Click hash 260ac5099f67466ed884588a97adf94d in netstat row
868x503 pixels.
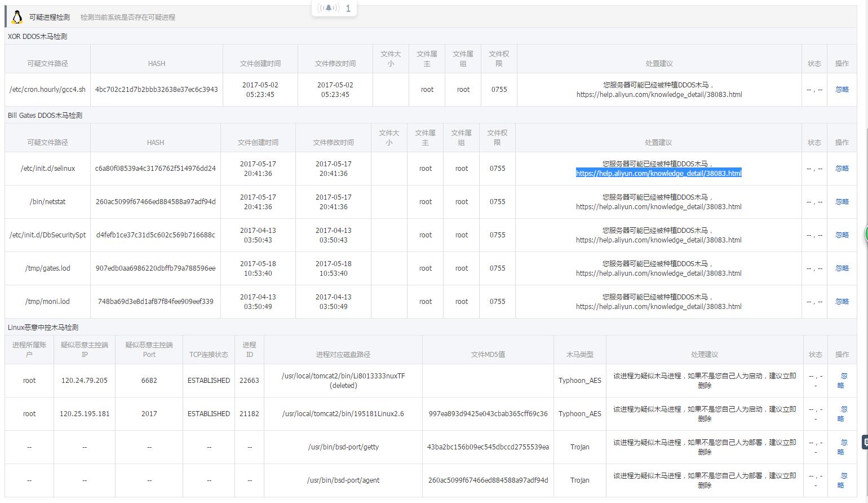click(x=155, y=202)
